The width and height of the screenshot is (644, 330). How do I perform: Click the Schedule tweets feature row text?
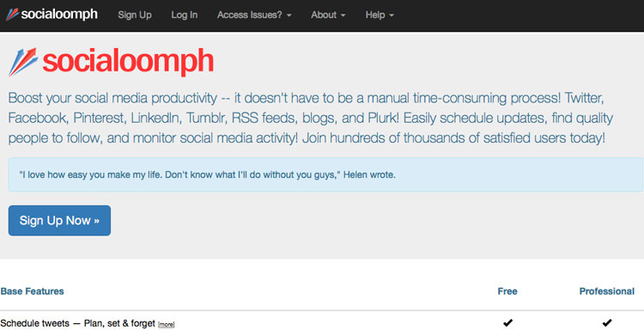(x=77, y=323)
